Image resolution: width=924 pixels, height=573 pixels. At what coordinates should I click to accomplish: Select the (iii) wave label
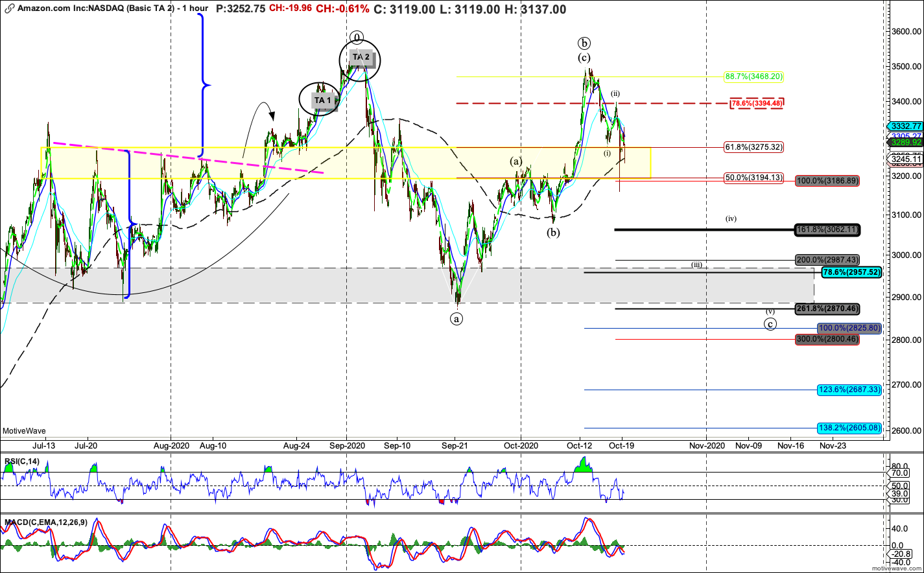coord(696,264)
